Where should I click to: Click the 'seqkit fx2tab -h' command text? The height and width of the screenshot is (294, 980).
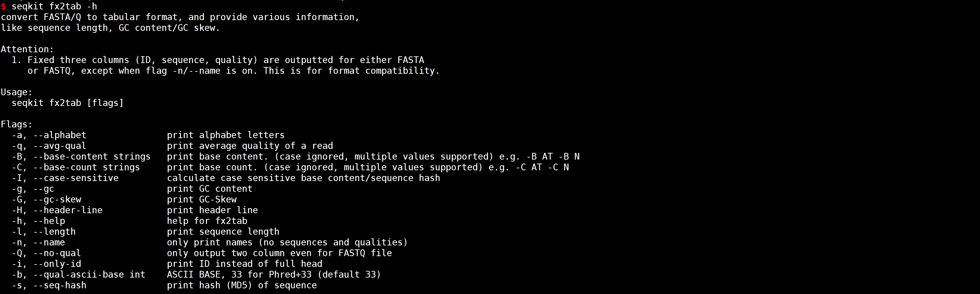pos(54,6)
